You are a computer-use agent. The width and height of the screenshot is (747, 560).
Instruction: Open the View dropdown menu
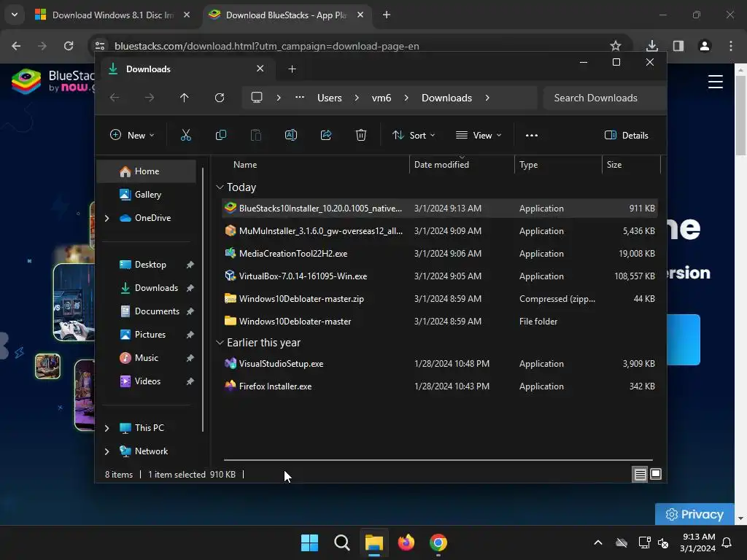coord(479,135)
